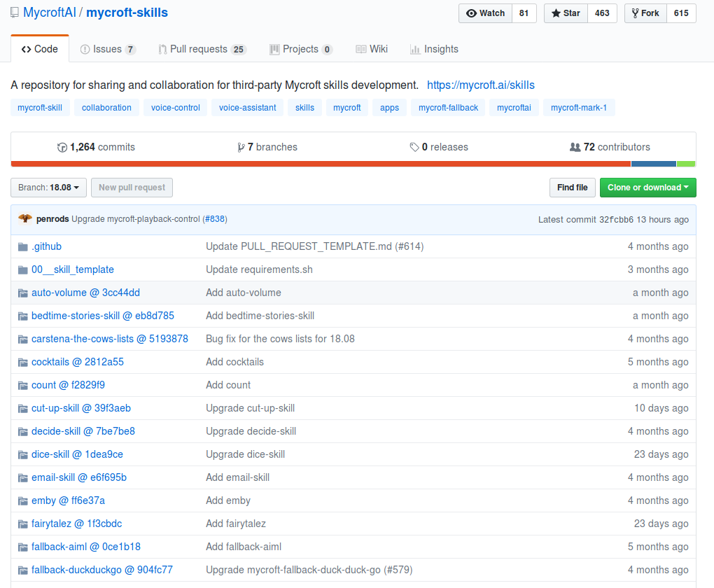The height and width of the screenshot is (588, 714).
Task: View the Insights tab
Action: [x=434, y=49]
